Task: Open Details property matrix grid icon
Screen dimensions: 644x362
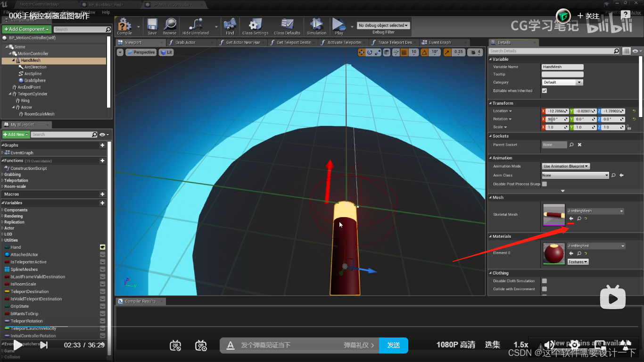Action: [627, 51]
